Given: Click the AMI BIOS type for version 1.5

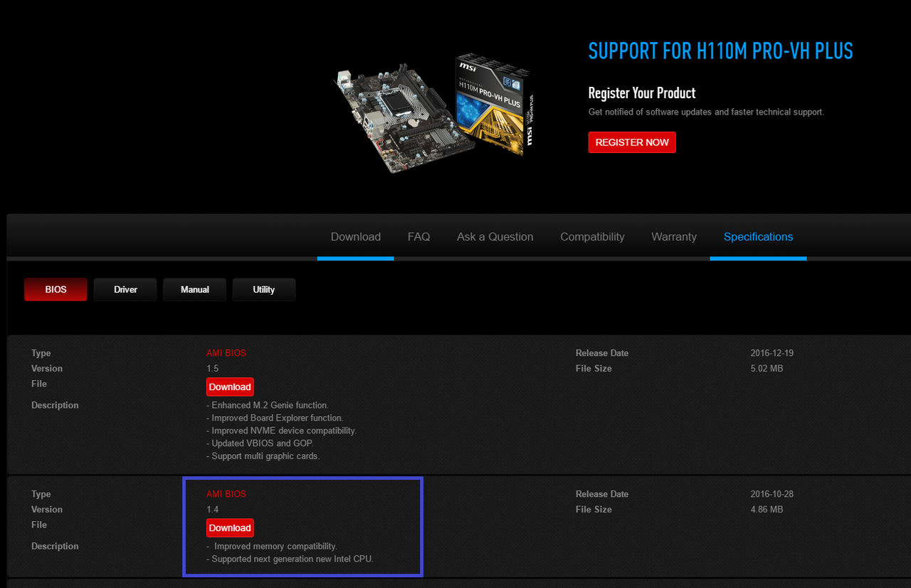Looking at the screenshot, I should [x=226, y=353].
